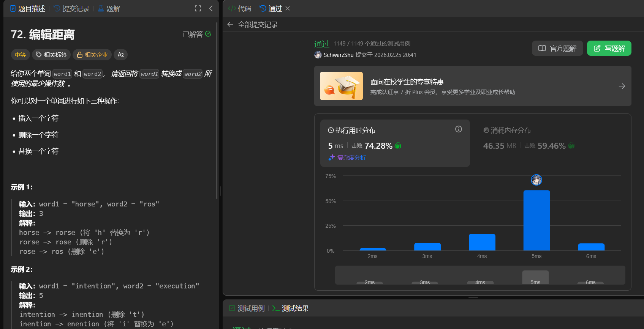Close the 通过 submission tab

(288, 8)
